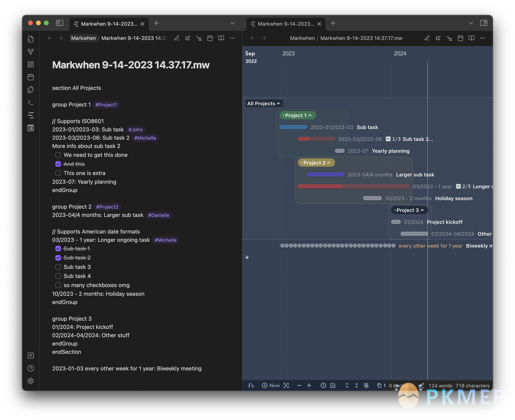
Task: Open settings gear in left ribbon
Action: [30, 381]
